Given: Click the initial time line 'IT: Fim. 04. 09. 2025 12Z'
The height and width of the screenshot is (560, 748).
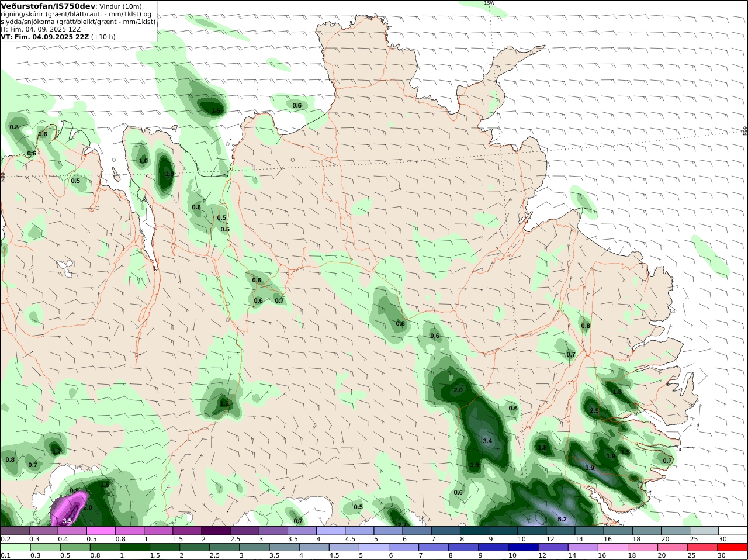Looking at the screenshot, I should (x=40, y=29).
